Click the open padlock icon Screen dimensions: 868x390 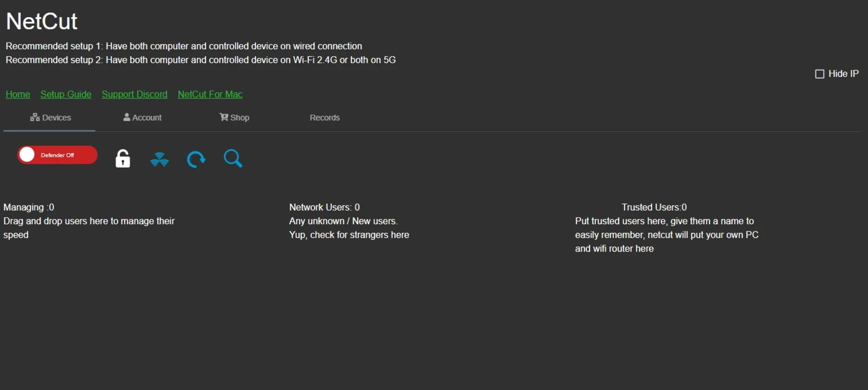click(122, 158)
